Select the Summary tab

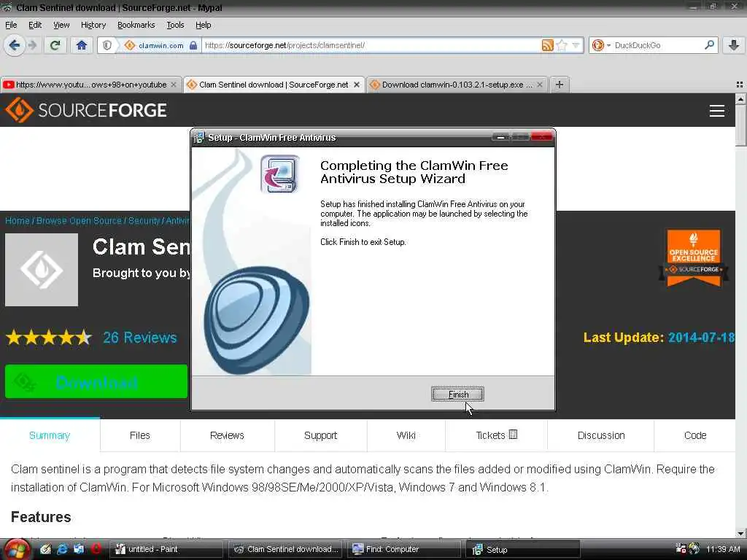click(x=50, y=435)
